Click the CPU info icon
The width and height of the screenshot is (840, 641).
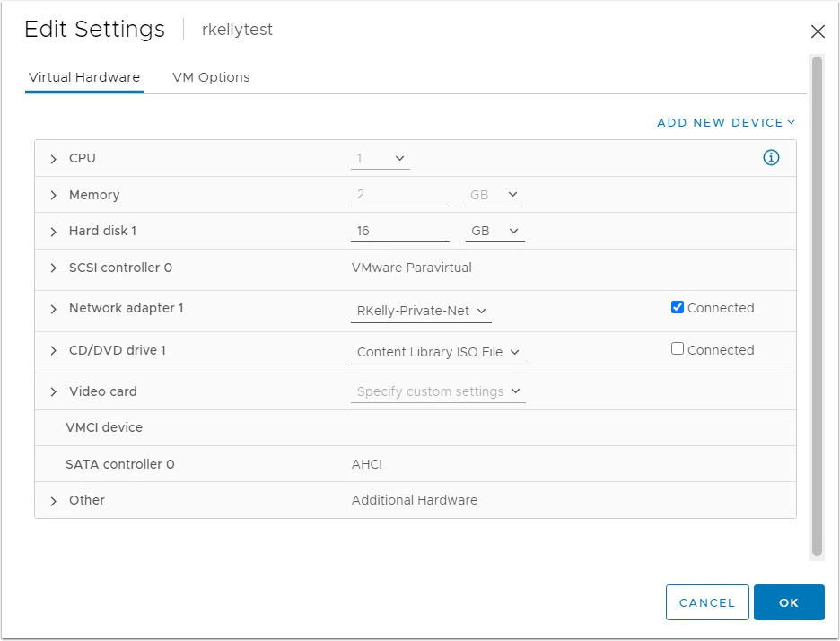(x=771, y=158)
